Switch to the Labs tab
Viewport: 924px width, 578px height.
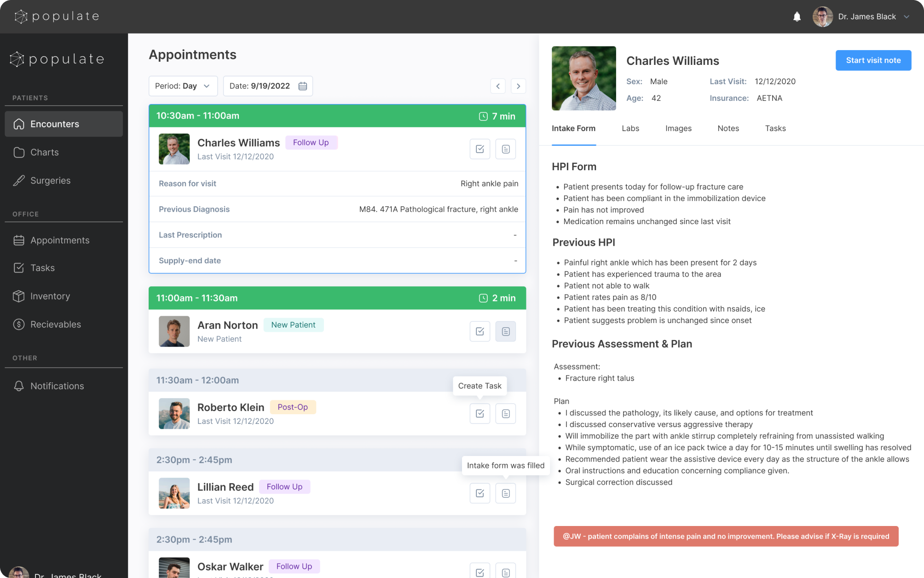(x=630, y=128)
